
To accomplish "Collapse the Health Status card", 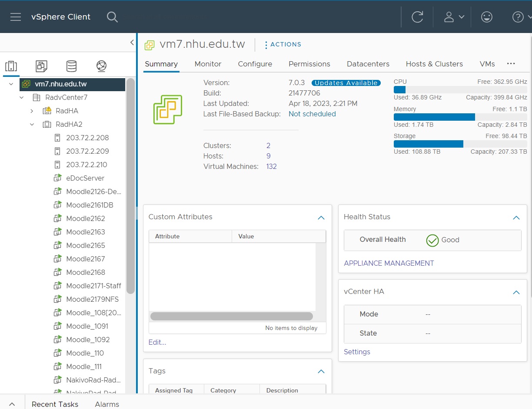I will [x=516, y=218].
